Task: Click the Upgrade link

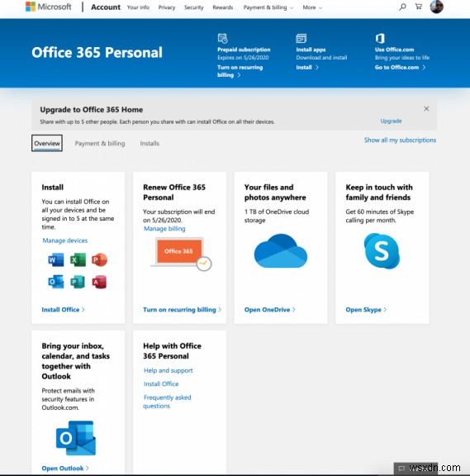Action: click(x=391, y=121)
